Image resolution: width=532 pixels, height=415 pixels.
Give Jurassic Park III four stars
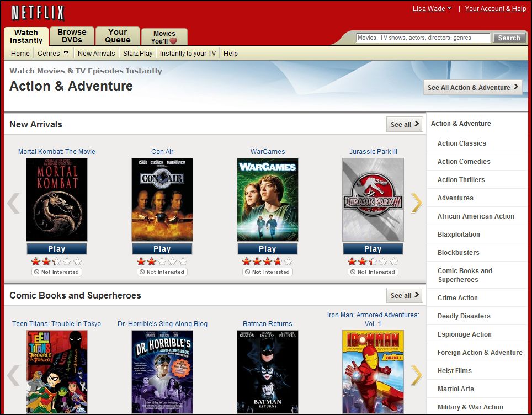coord(383,262)
